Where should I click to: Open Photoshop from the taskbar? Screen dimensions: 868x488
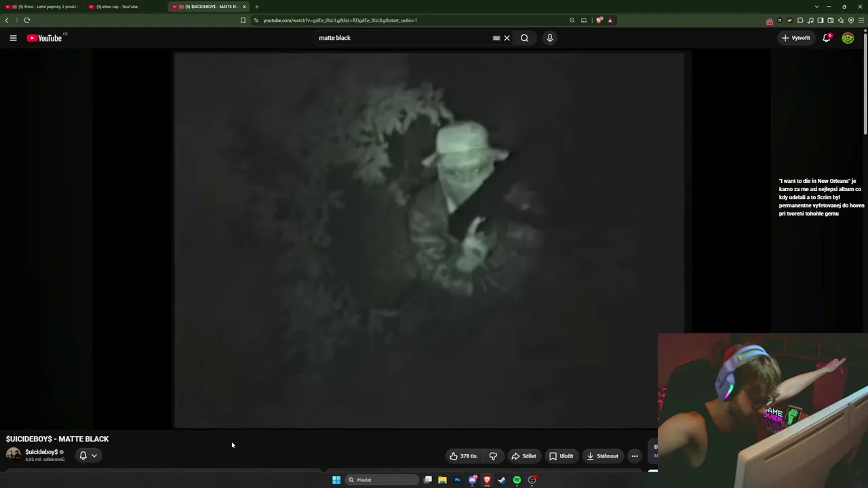click(x=457, y=480)
